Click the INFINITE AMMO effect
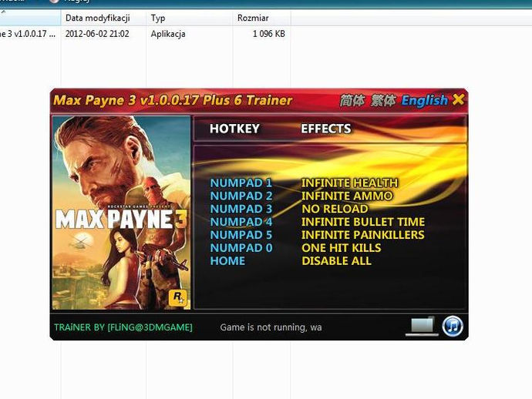The width and height of the screenshot is (532, 399). pyautogui.click(x=347, y=196)
